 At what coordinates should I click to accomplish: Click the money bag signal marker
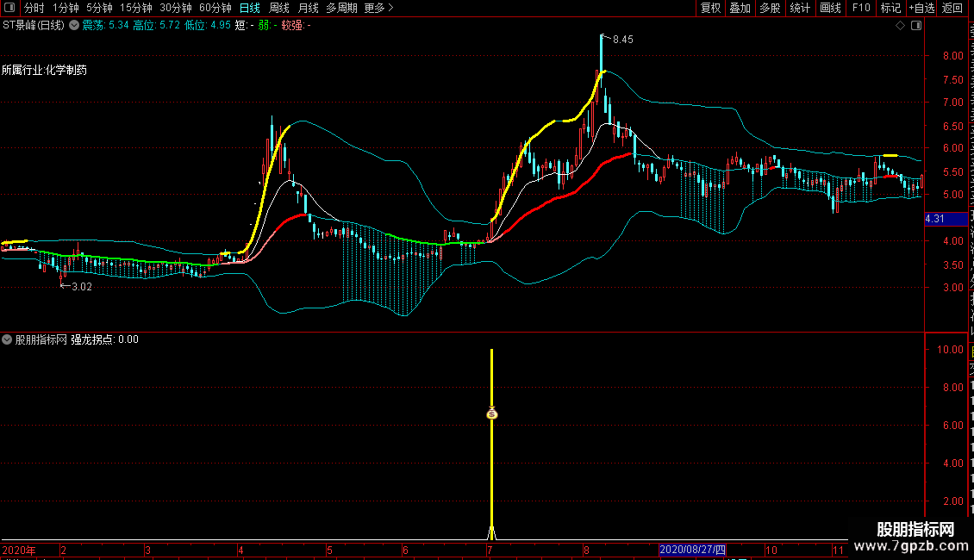point(491,414)
